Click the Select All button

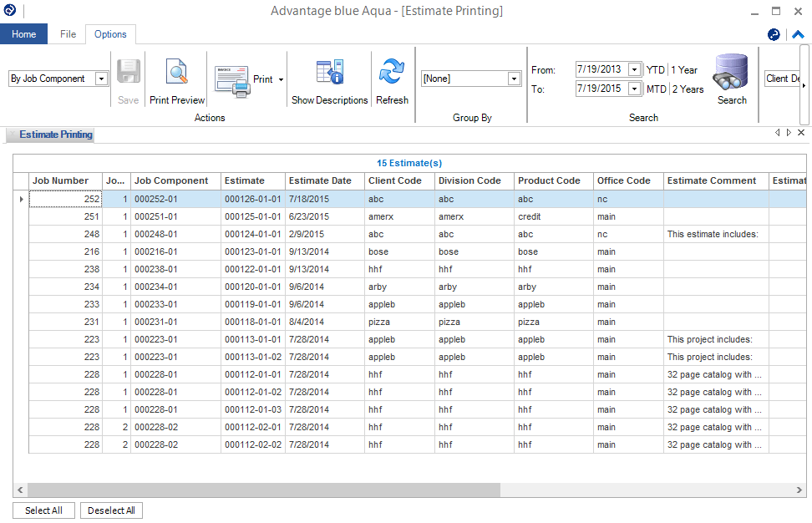coord(43,510)
